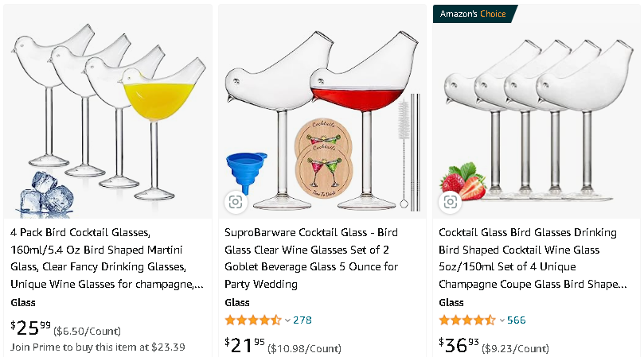This screenshot has height=357, width=644.
Task: Open the 4 Pack Bird Cocktail Glasses title
Action: point(105,258)
